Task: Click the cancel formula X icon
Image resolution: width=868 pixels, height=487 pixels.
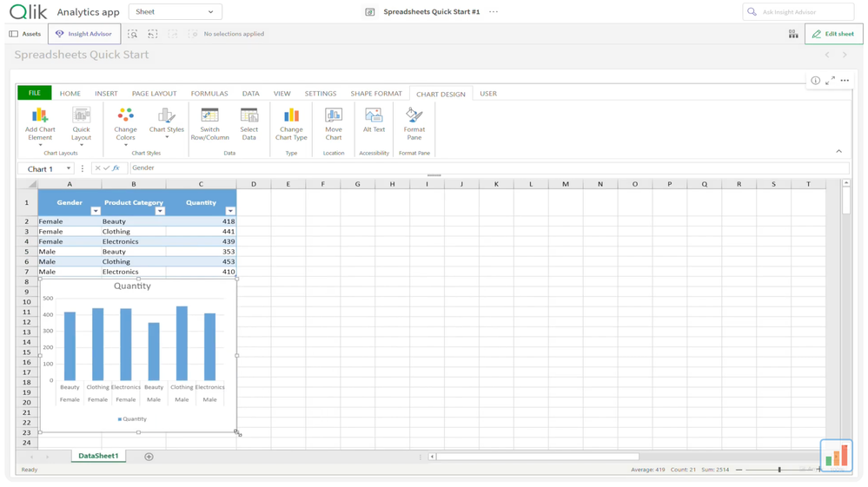Action: [x=97, y=168]
